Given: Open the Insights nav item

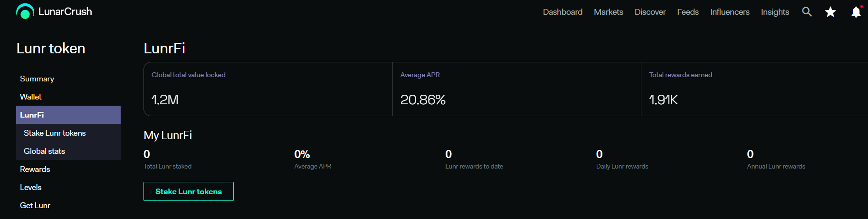Looking at the screenshot, I should tap(775, 12).
